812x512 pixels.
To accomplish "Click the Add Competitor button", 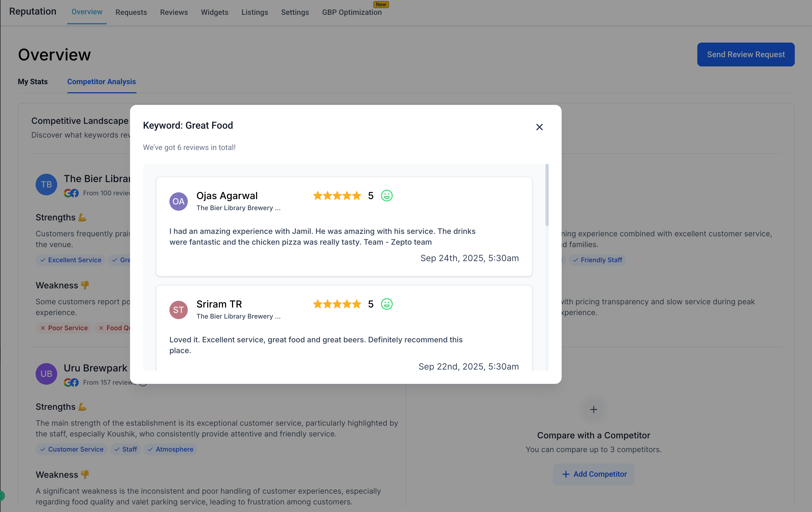I will coord(594,474).
